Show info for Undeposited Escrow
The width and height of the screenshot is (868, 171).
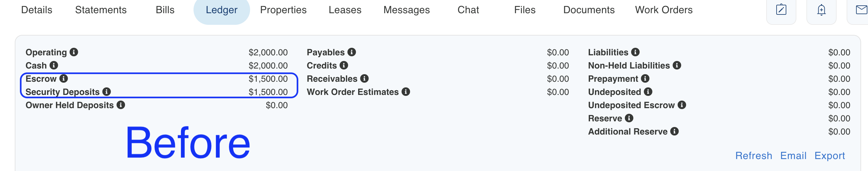682,105
